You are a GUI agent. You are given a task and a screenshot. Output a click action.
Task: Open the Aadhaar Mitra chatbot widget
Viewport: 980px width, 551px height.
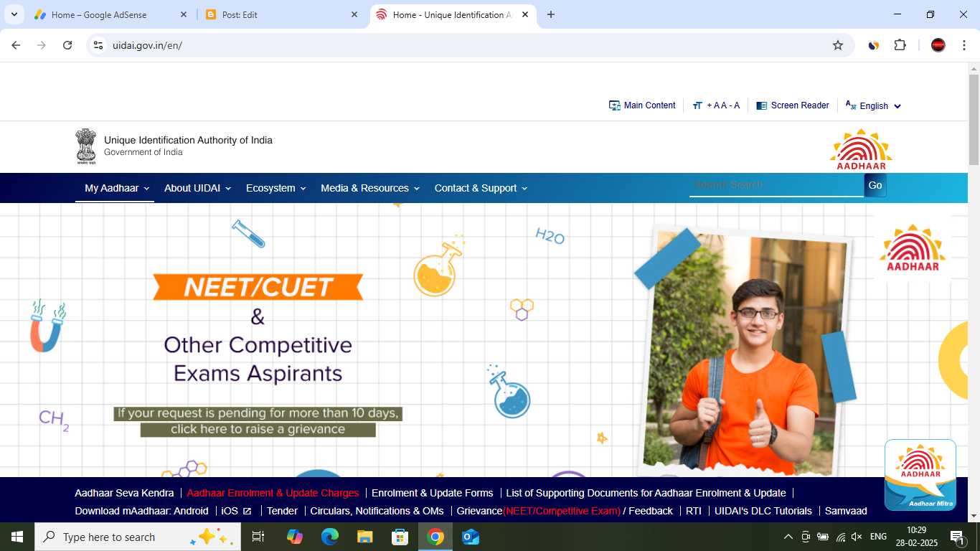(x=920, y=475)
